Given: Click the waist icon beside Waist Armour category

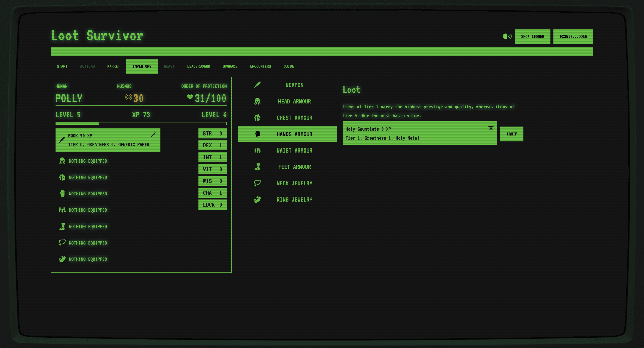Looking at the screenshot, I should click(x=257, y=150).
